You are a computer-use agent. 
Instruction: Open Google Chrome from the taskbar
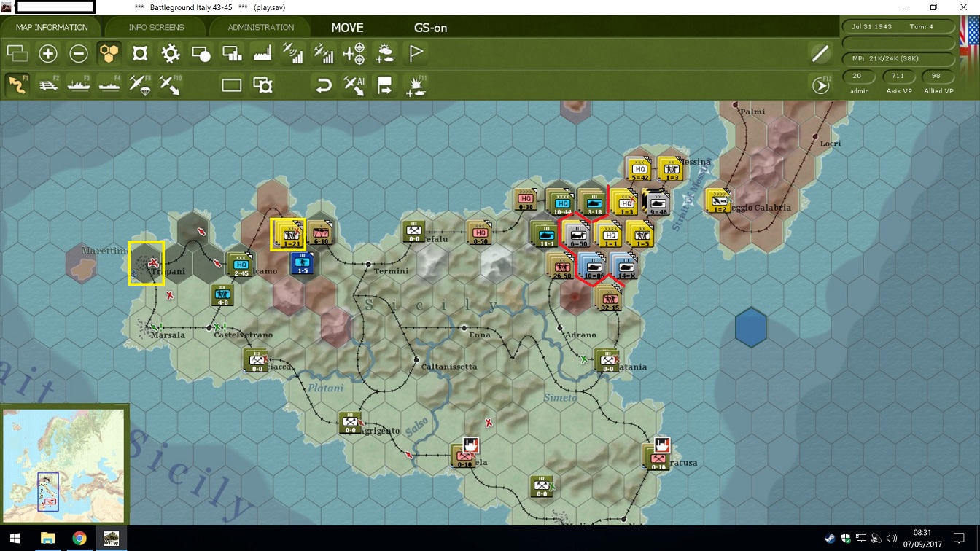79,539
